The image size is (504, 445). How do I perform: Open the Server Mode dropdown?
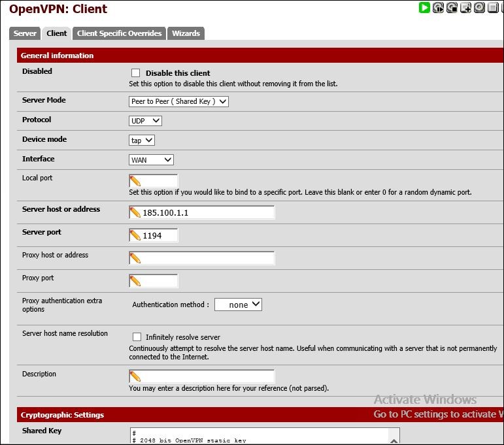pos(179,101)
